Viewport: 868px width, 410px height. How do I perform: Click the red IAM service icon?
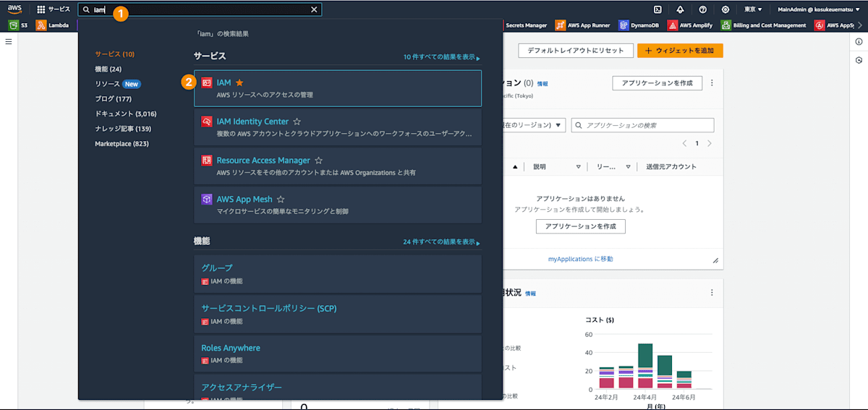(206, 83)
